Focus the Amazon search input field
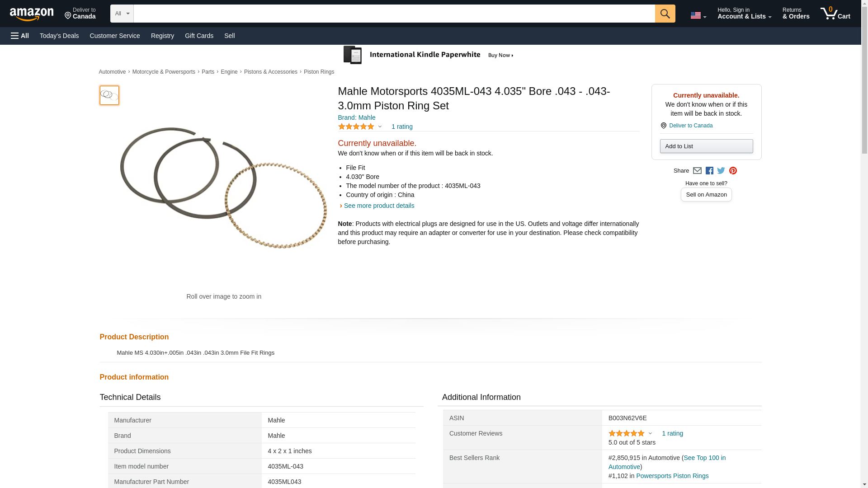This screenshot has height=488, width=868. pos(394,14)
